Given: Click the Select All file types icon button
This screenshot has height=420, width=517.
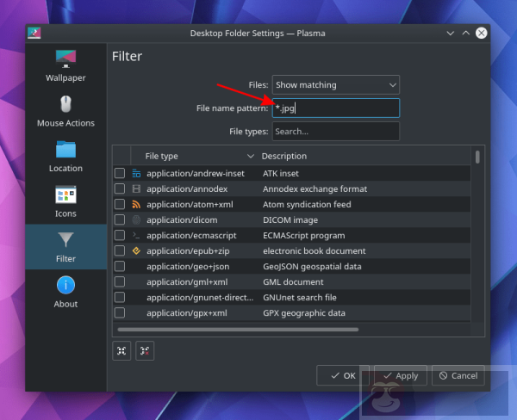Looking at the screenshot, I should pos(121,351).
